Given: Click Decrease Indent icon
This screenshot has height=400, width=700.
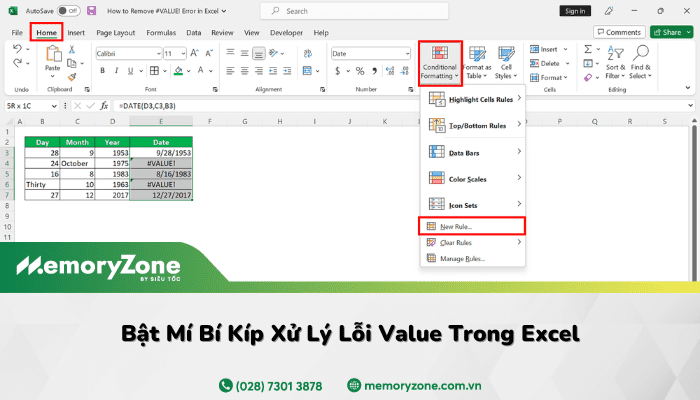Looking at the screenshot, I should pyautogui.click(x=273, y=71).
